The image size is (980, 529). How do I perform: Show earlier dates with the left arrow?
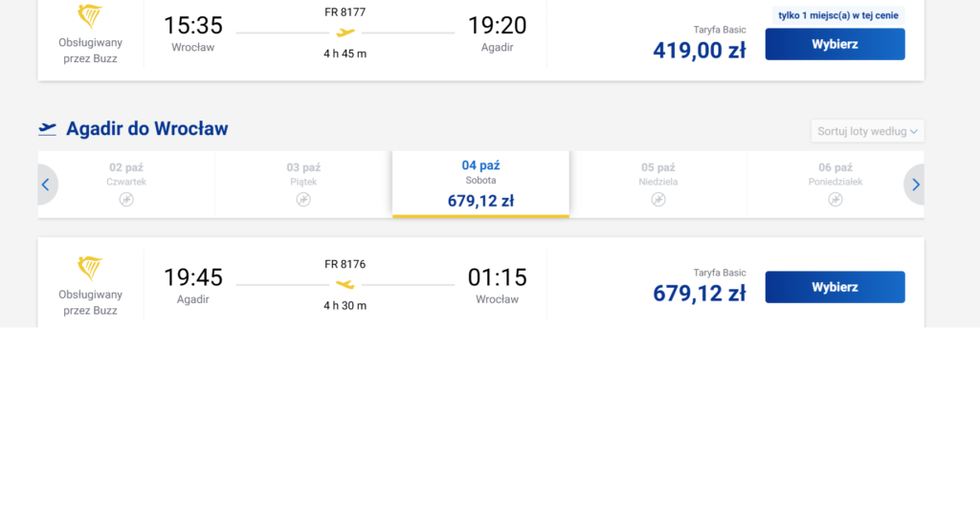(45, 185)
